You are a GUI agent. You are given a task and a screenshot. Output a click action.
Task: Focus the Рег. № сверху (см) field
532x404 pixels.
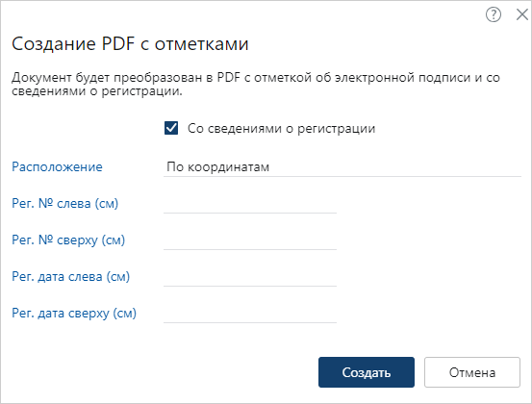pos(250,240)
